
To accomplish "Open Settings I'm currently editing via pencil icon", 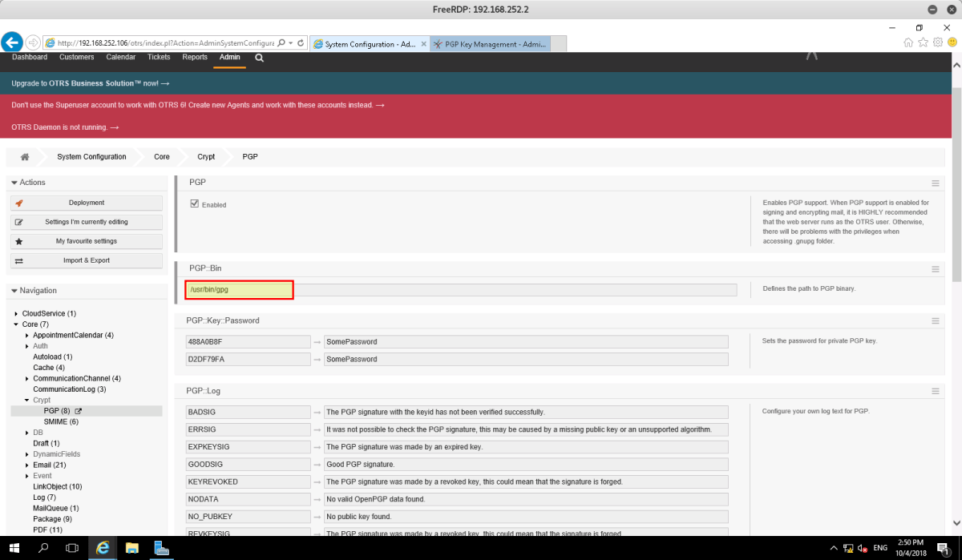I will 20,221.
